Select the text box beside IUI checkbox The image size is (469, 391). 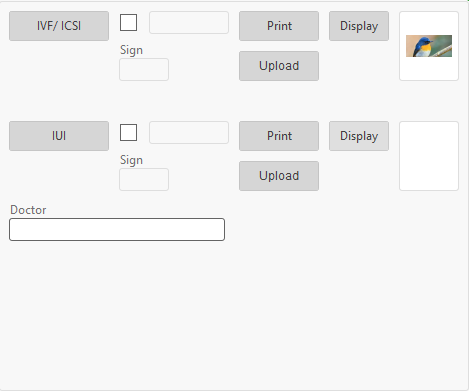coord(189,133)
